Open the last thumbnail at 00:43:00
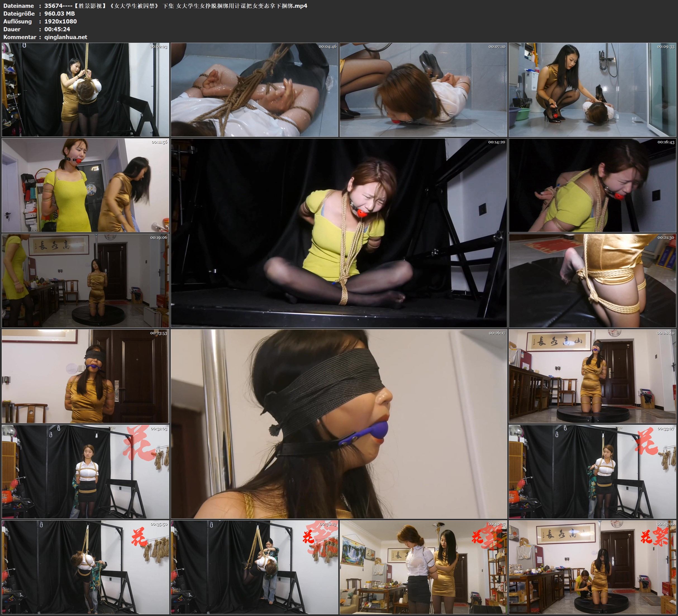This screenshot has height=616, width=678. pos(592,567)
